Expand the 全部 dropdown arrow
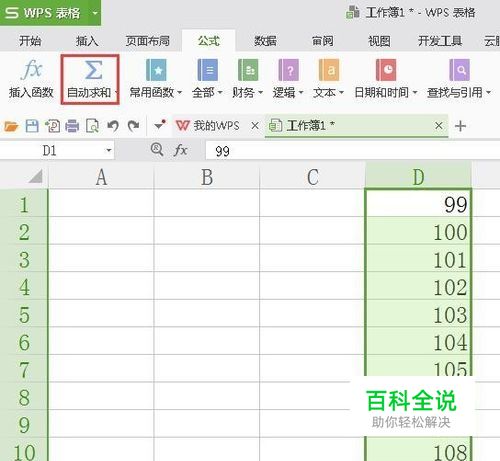This screenshot has width=500, height=461. (220, 92)
